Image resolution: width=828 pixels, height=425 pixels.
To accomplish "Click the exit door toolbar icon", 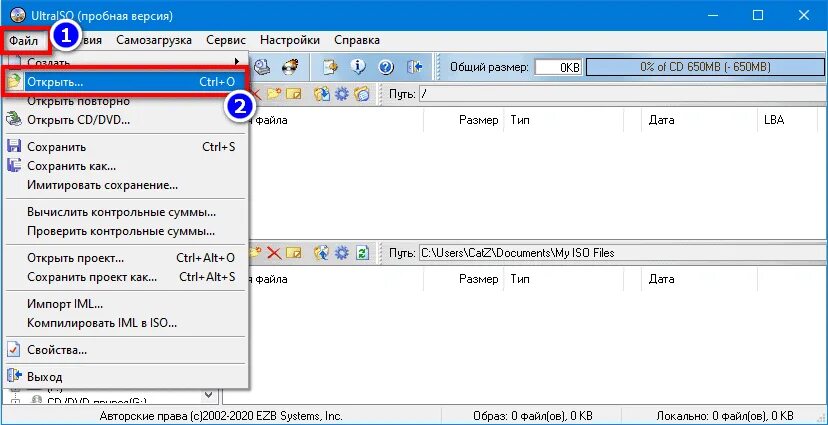I will click(x=415, y=67).
